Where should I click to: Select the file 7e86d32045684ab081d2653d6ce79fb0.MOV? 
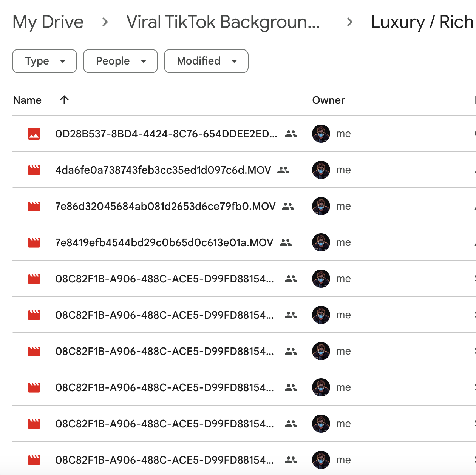[165, 206]
